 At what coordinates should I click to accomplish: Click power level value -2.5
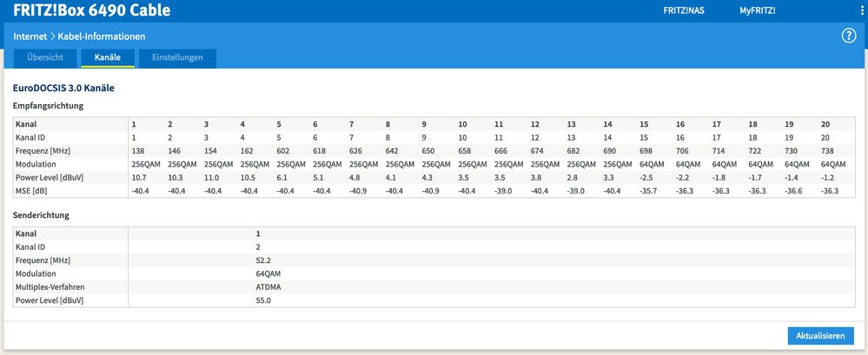click(x=646, y=177)
